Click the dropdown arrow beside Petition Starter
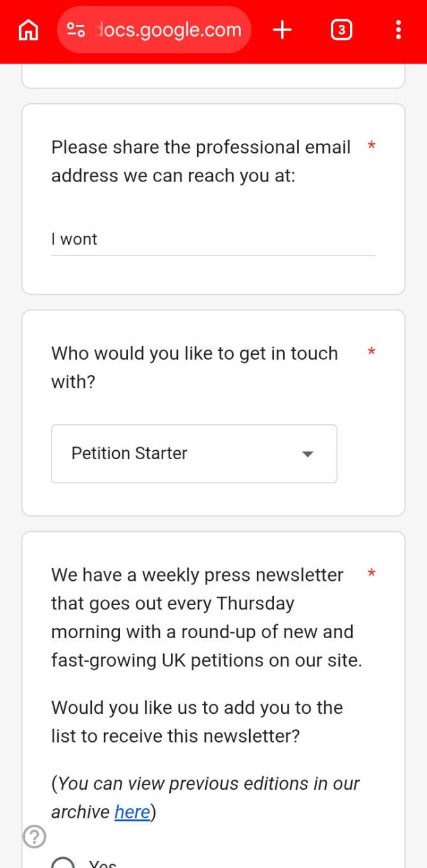 tap(308, 454)
